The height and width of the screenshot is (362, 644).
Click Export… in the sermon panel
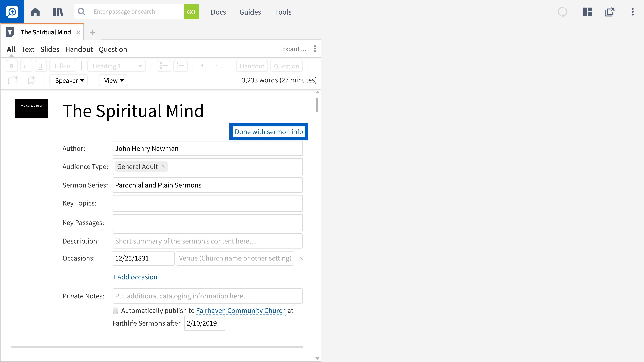[x=294, y=49]
